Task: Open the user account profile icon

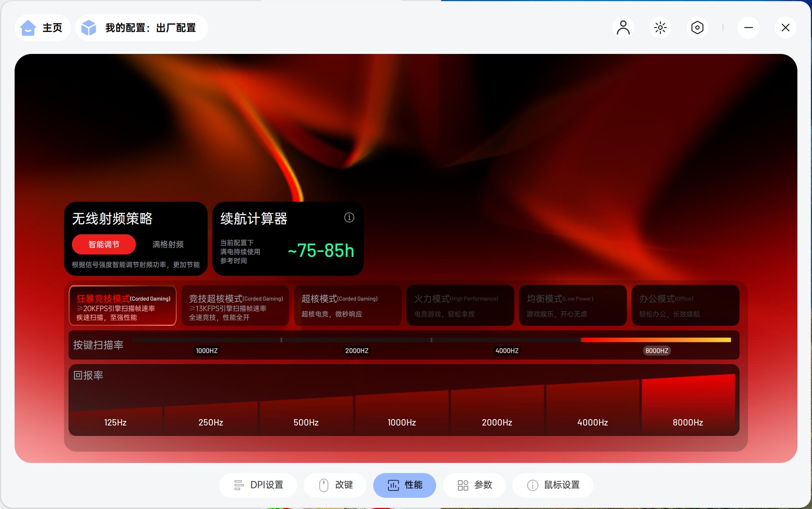Action: [x=623, y=28]
